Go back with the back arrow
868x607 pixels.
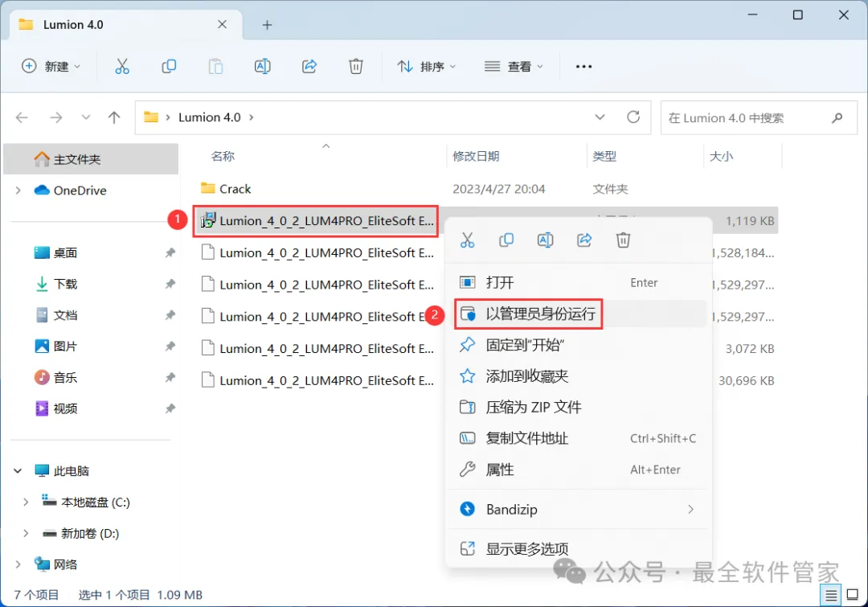(x=22, y=117)
